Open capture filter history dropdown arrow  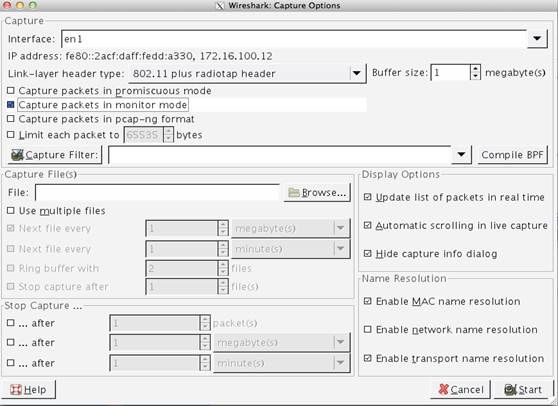point(461,155)
